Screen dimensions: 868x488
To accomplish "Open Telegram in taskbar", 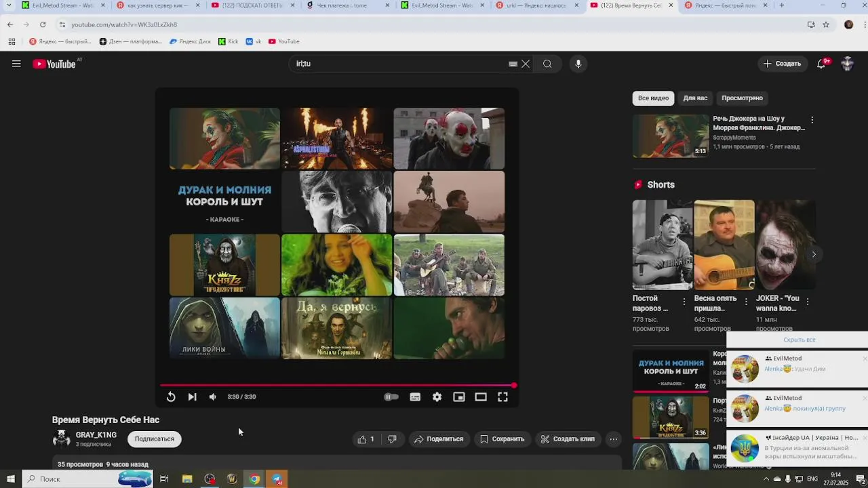I will point(277,479).
